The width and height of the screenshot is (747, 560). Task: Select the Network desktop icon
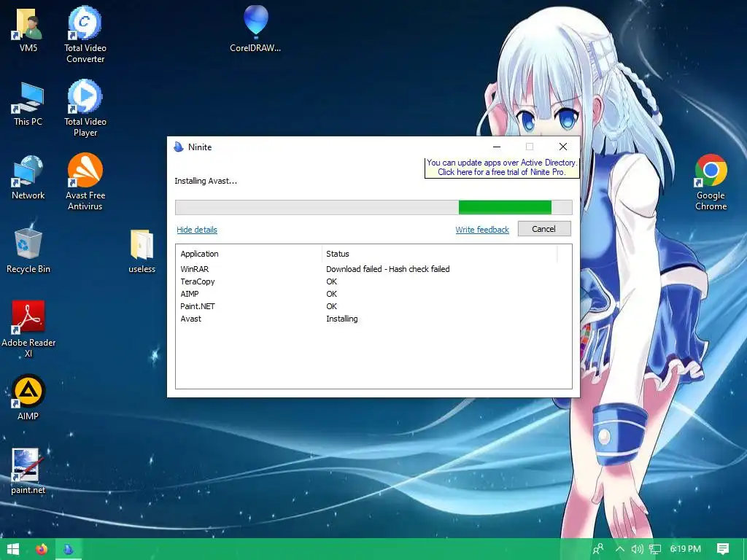[28, 177]
